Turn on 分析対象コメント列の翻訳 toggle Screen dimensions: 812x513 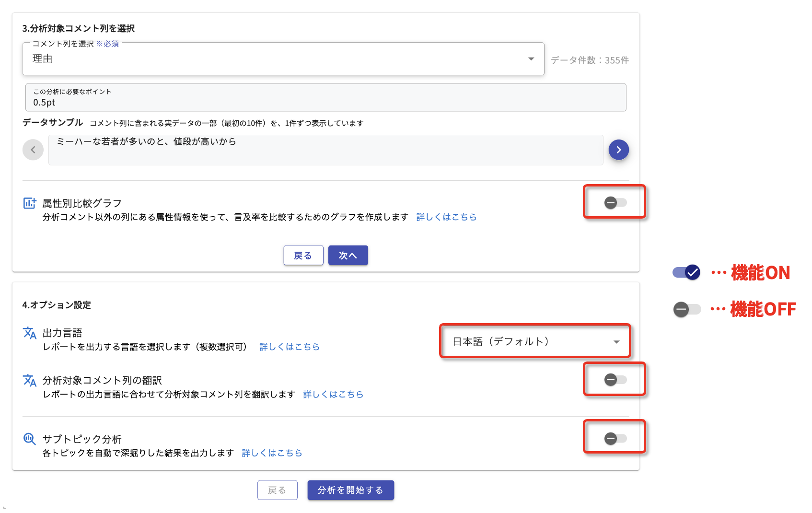(x=615, y=380)
